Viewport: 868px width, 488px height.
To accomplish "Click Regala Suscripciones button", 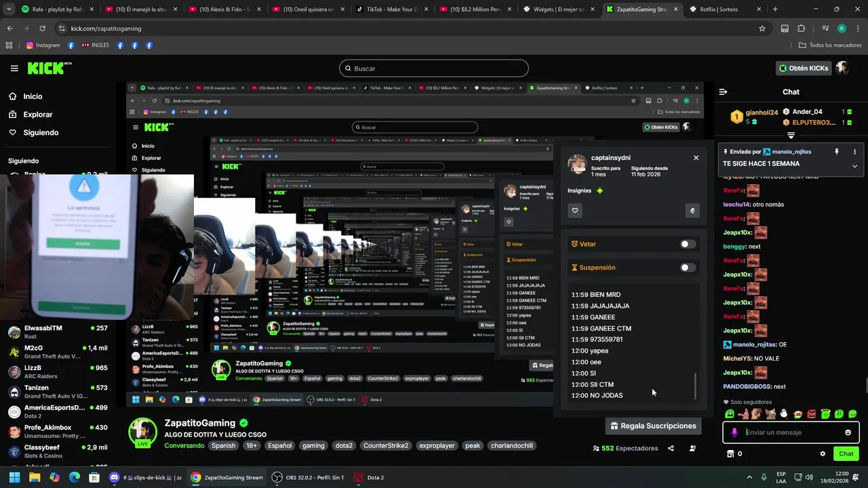I will 653,426.
